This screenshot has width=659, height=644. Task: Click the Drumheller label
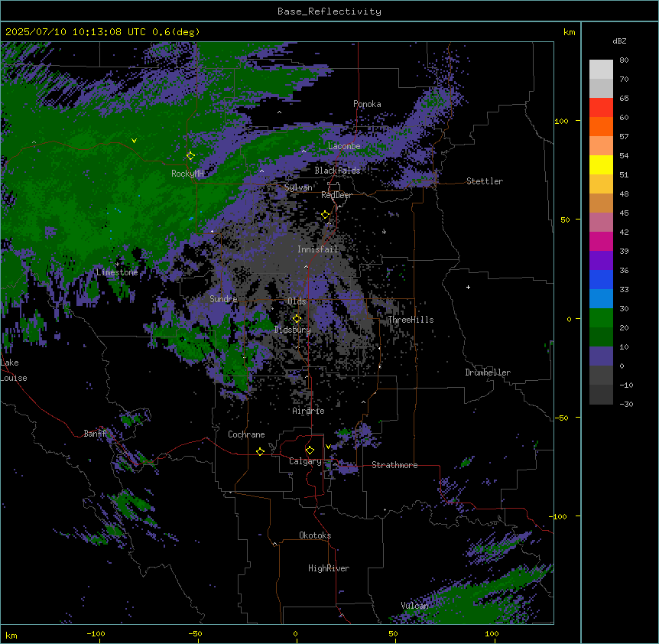coord(488,372)
